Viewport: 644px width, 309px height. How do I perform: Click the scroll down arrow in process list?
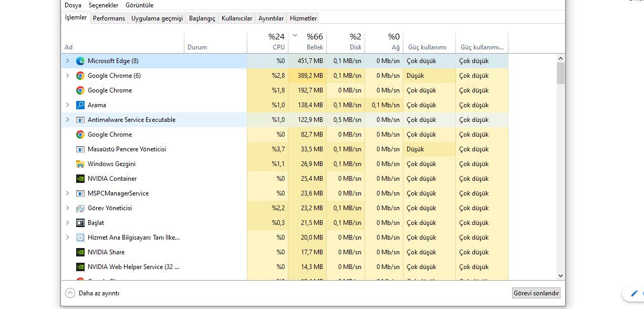click(560, 275)
